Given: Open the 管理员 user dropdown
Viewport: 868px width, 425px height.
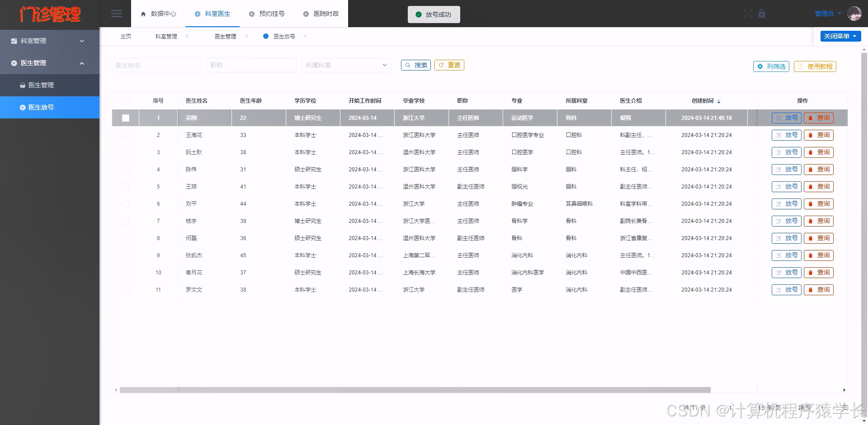Looking at the screenshot, I should 828,14.
